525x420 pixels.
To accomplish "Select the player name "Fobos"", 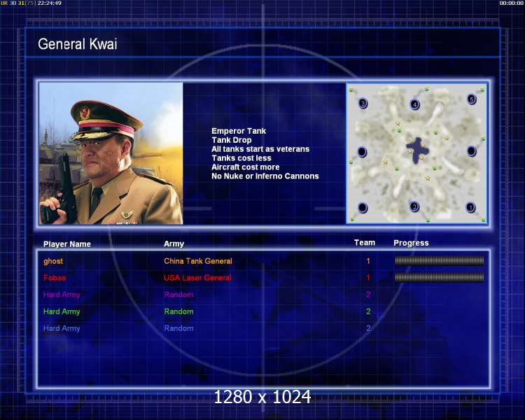I will point(55,278).
